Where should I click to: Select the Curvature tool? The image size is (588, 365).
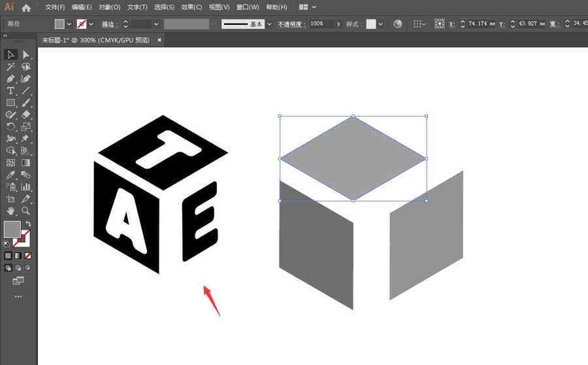(25, 79)
